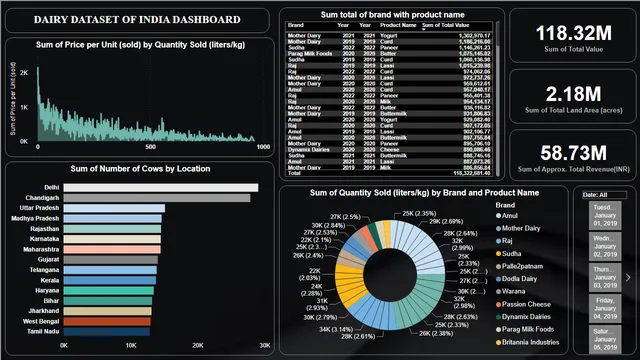The width and height of the screenshot is (640, 360).
Task: Click the '29K (2.69%)' donut data label
Action: click(446, 221)
